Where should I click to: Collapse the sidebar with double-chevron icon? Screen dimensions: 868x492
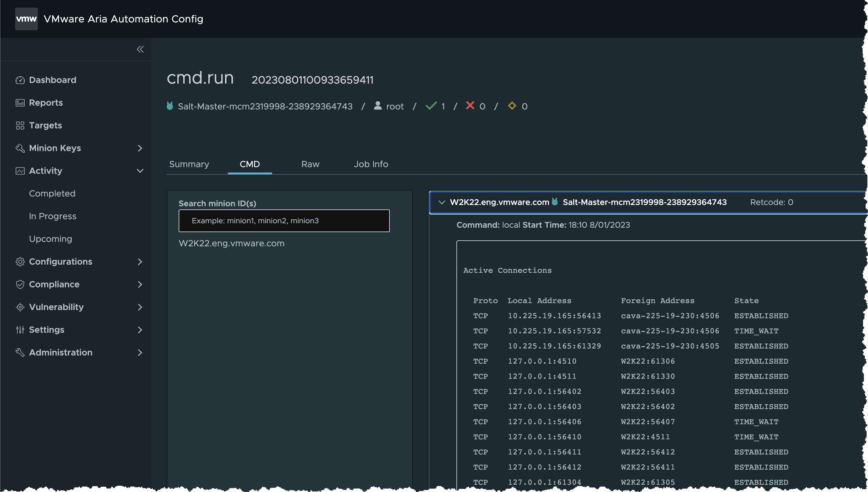[x=140, y=49]
